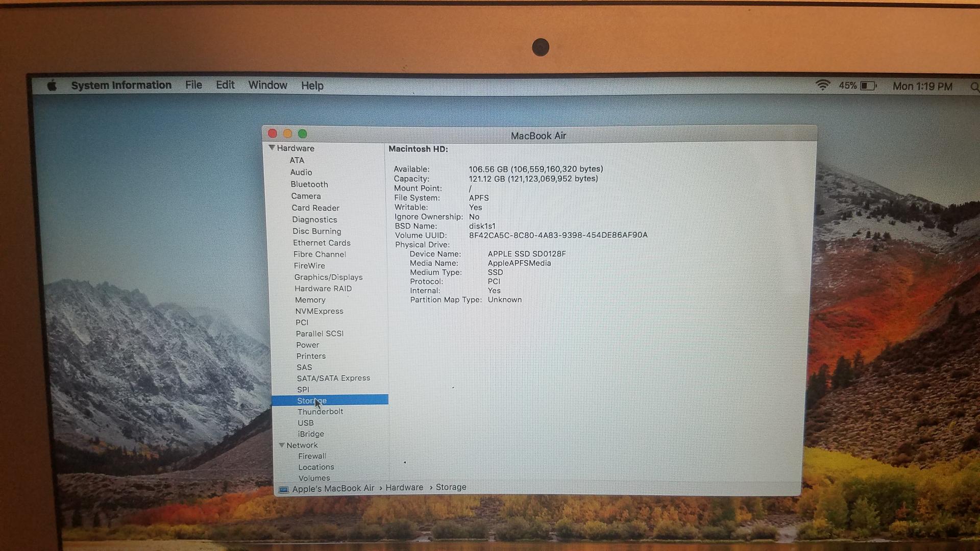Select ATA in the sidebar
Image resolution: width=980 pixels, height=551 pixels.
297,160
